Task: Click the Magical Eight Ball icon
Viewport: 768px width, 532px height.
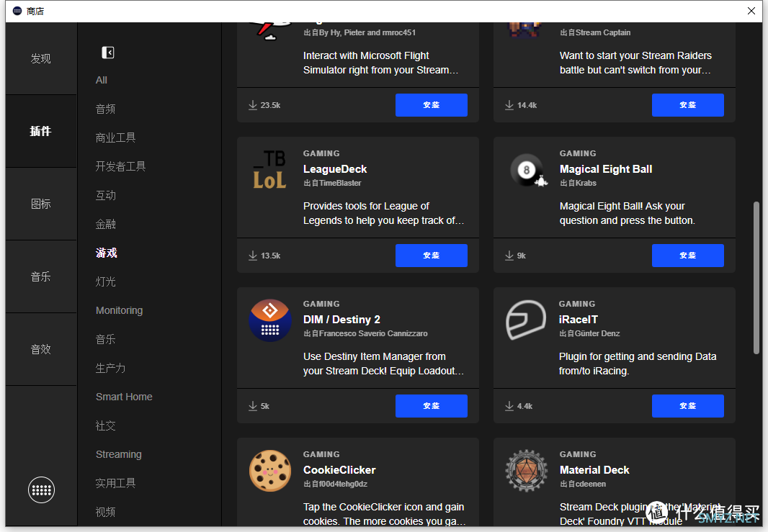Action: coord(528,171)
